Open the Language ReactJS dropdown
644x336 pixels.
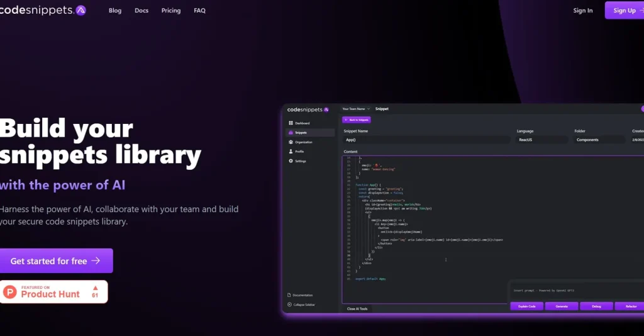pyautogui.click(x=542, y=140)
